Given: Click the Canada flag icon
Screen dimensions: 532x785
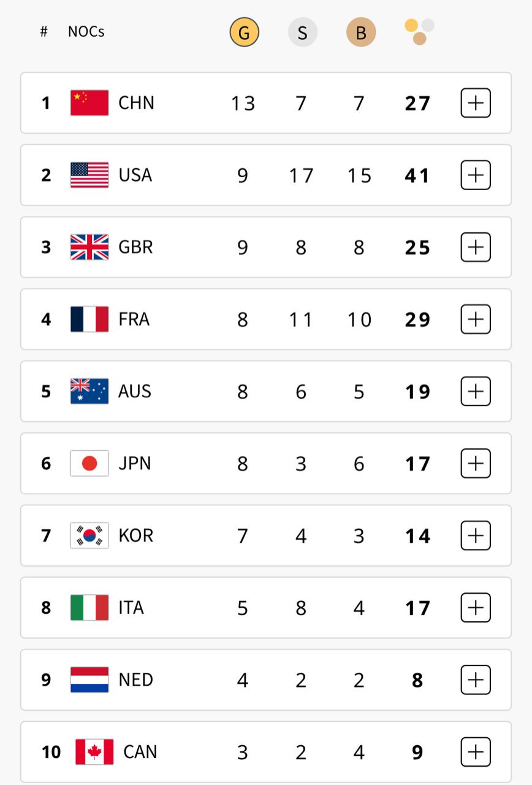Looking at the screenshot, I should click(x=94, y=752).
